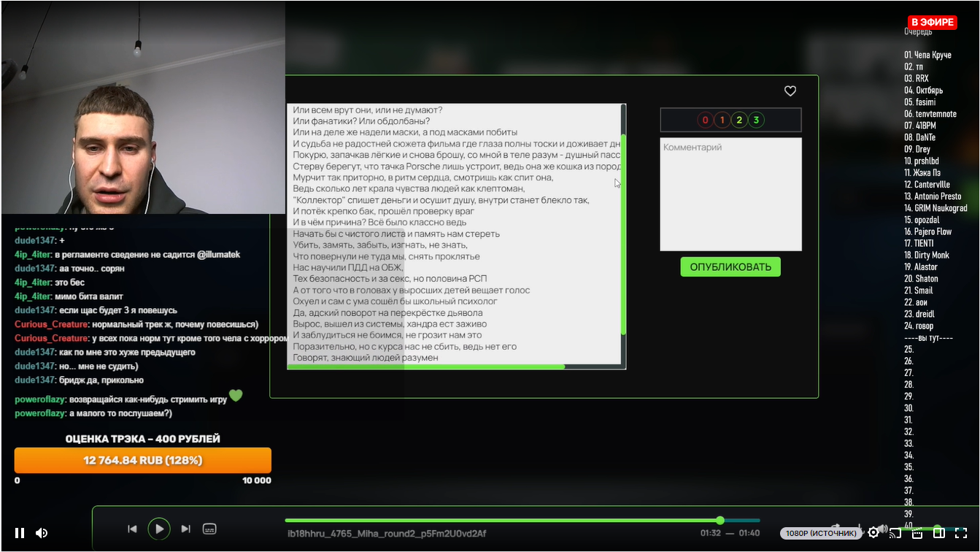Screen dimensions: 980x552
Task: Click queue entry '13. Antonio Presto'
Action: [933, 196]
